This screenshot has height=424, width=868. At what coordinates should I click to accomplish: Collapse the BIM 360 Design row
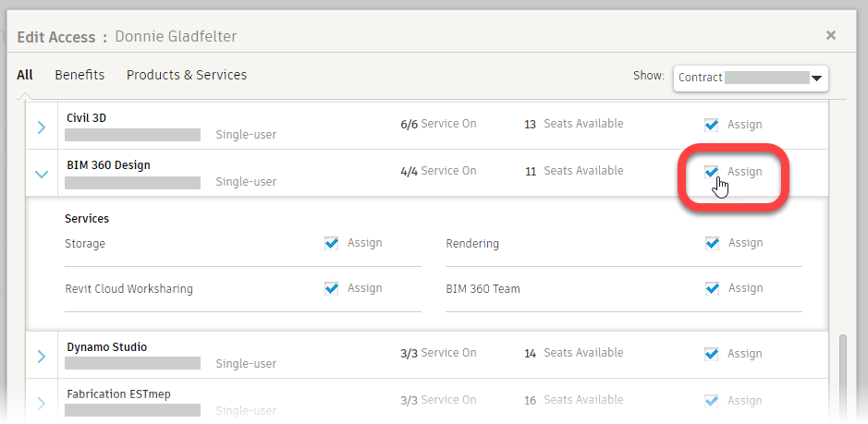coord(42,175)
